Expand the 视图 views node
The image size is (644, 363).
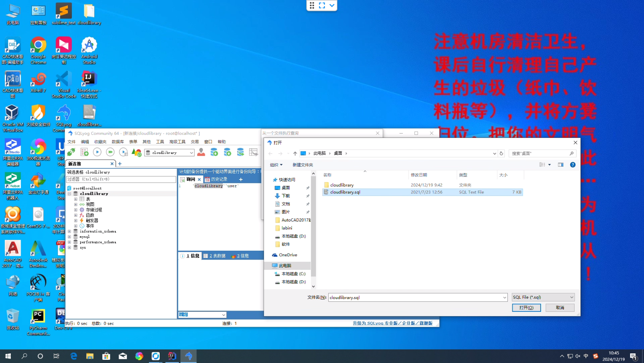point(75,204)
